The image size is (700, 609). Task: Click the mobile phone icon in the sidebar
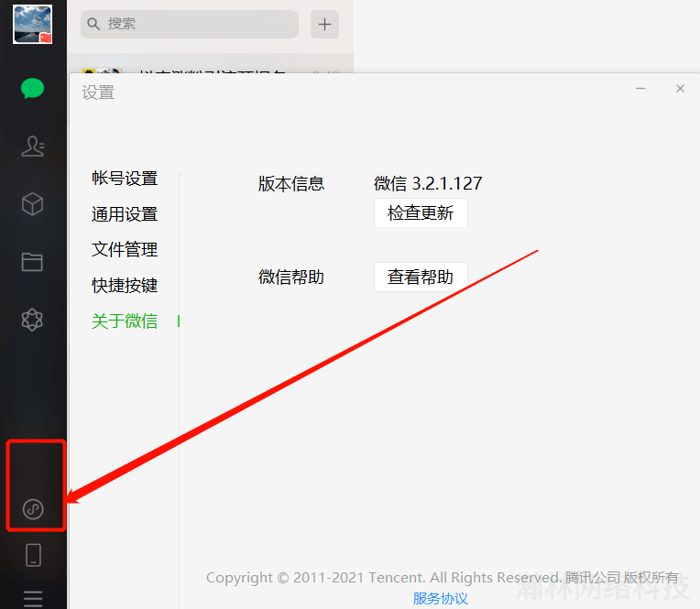(x=33, y=555)
